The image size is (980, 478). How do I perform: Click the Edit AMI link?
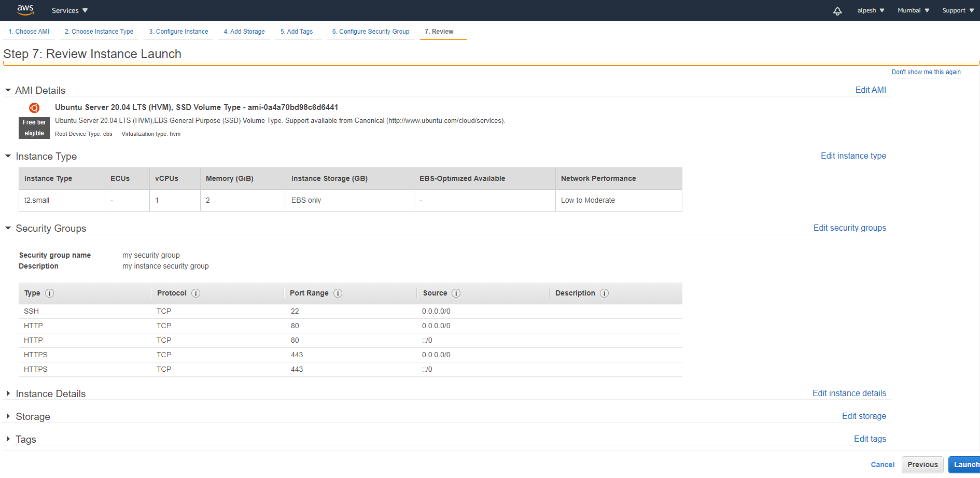871,90
